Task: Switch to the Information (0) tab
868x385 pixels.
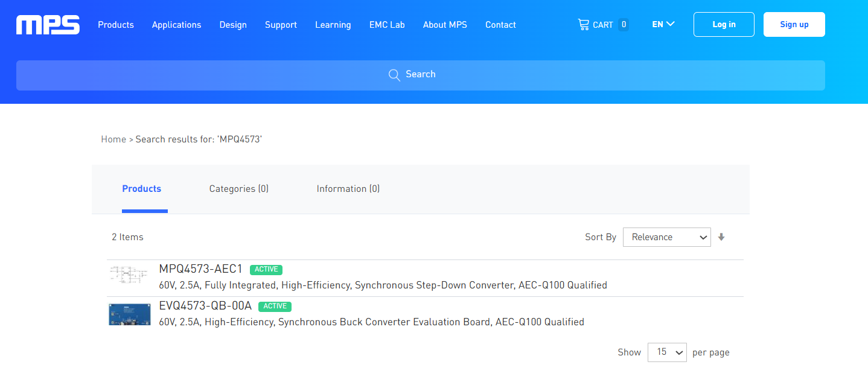Action: click(x=348, y=189)
